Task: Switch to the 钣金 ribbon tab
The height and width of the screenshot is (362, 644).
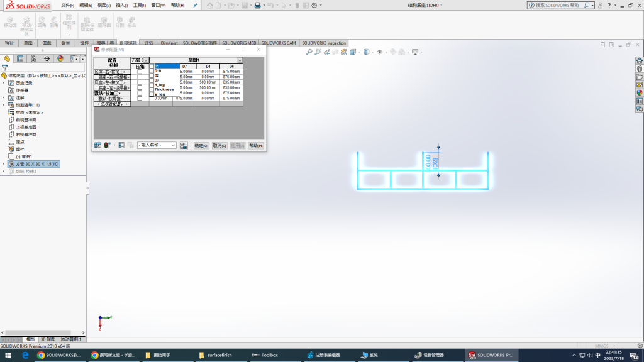Action: click(x=65, y=43)
